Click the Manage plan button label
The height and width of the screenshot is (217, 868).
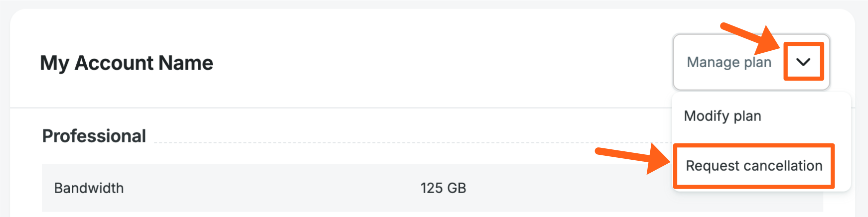tap(728, 62)
